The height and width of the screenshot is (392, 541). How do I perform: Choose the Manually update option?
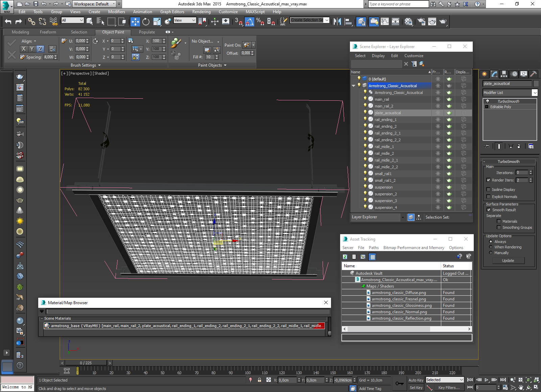491,253
